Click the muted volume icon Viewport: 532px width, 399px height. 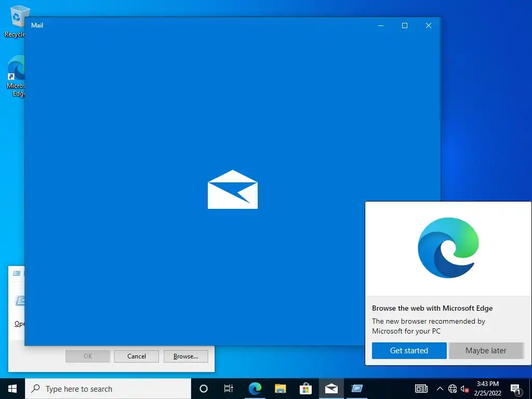465,389
